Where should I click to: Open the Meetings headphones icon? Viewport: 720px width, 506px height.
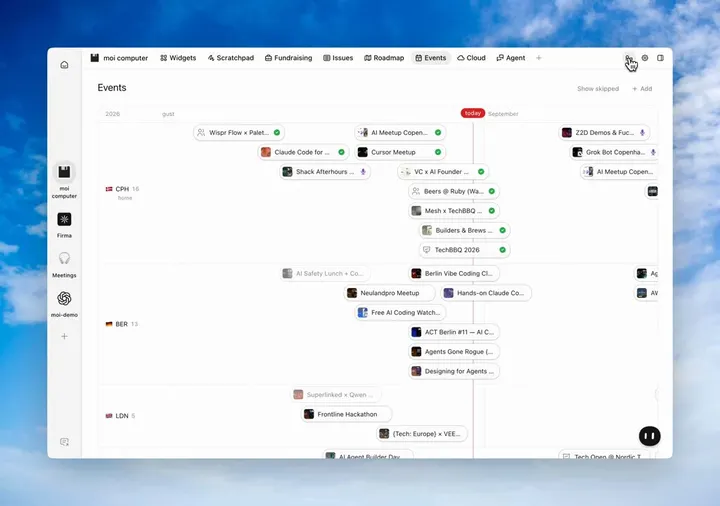[x=64, y=259]
